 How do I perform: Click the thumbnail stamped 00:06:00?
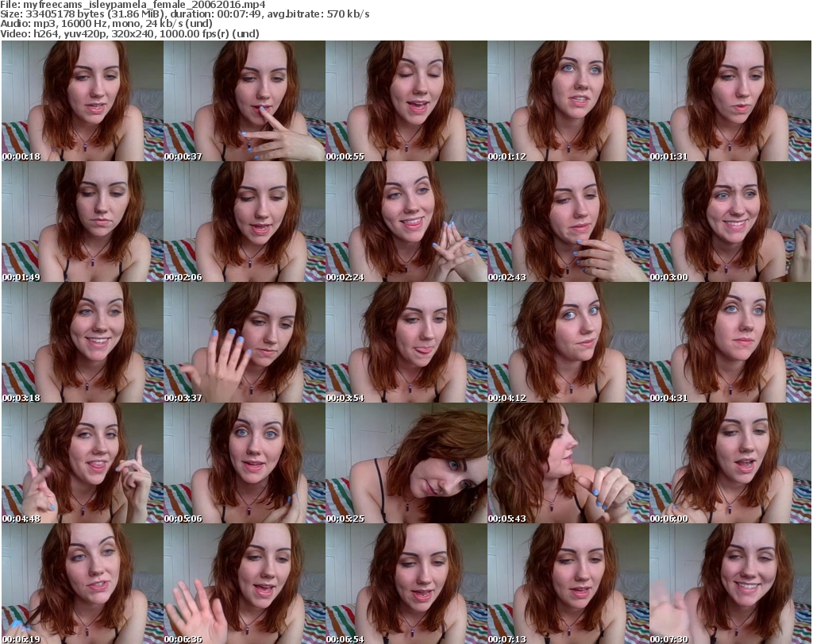730,463
